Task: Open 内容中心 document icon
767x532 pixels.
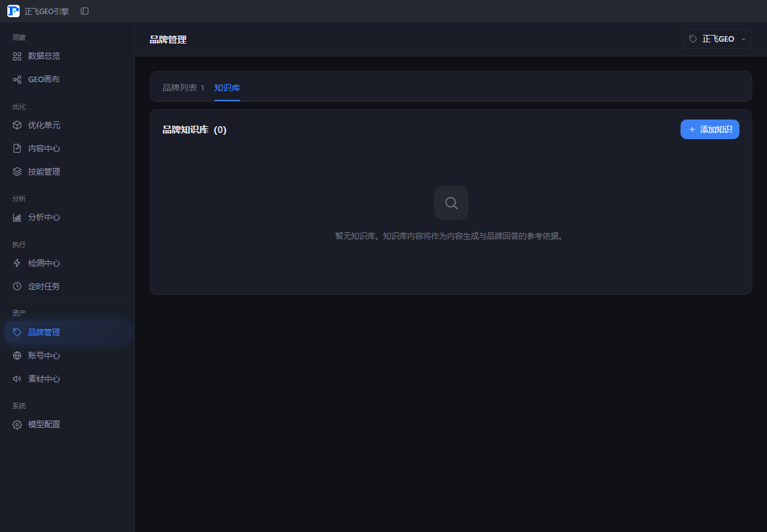Action: click(x=17, y=148)
